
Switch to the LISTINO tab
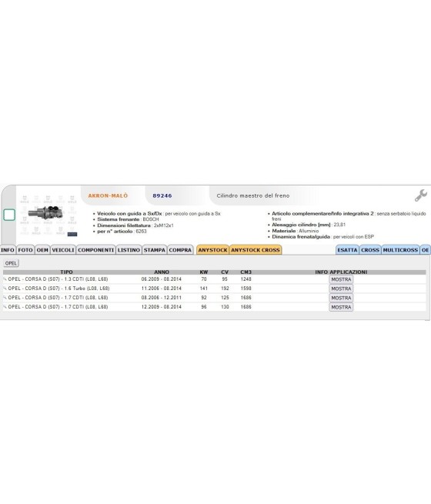point(129,250)
